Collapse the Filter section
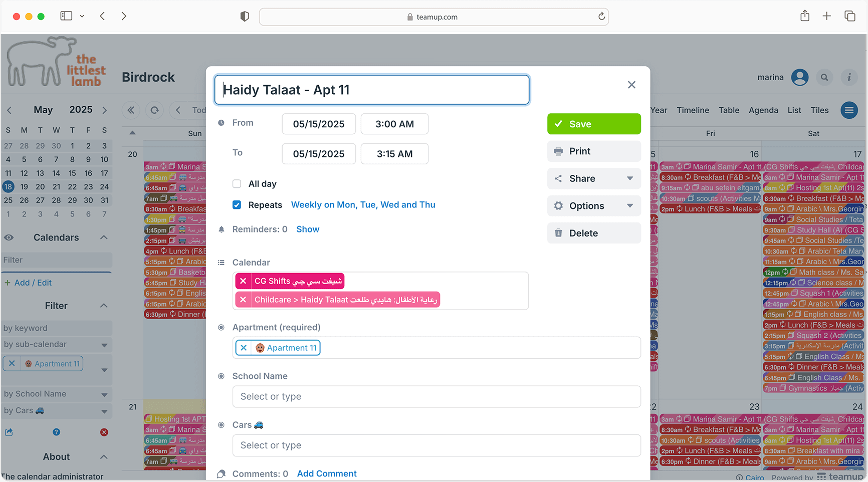 point(104,306)
